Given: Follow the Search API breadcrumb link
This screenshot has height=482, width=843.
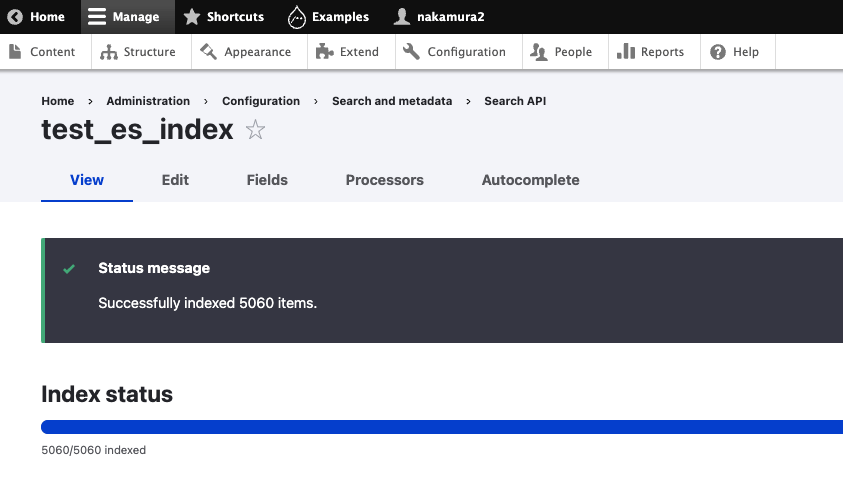Looking at the screenshot, I should (515, 101).
